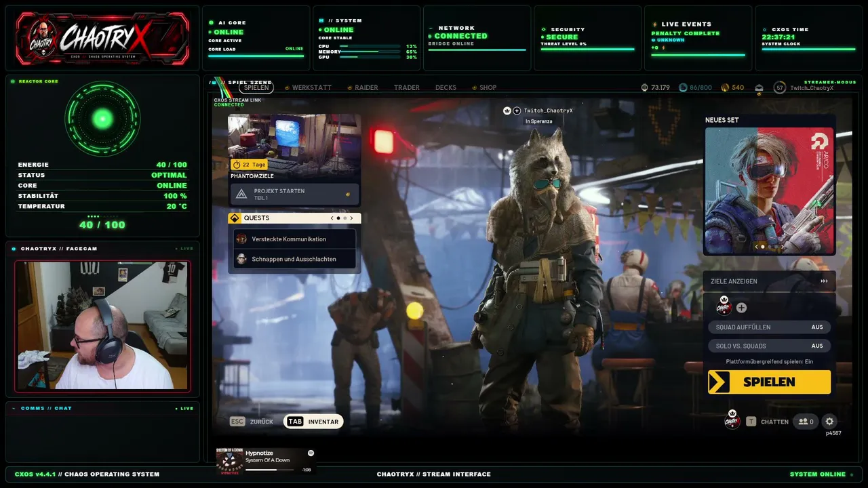Click the Temperatur 20 °C reading

coord(176,206)
